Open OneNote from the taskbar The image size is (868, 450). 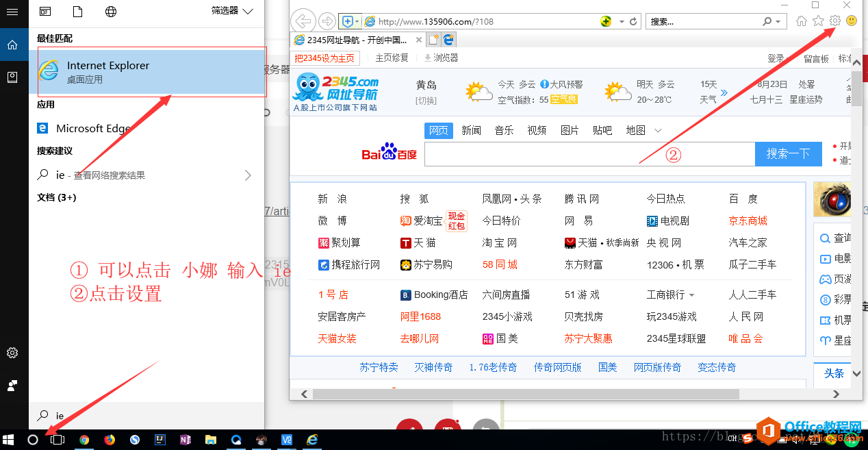(x=185, y=440)
